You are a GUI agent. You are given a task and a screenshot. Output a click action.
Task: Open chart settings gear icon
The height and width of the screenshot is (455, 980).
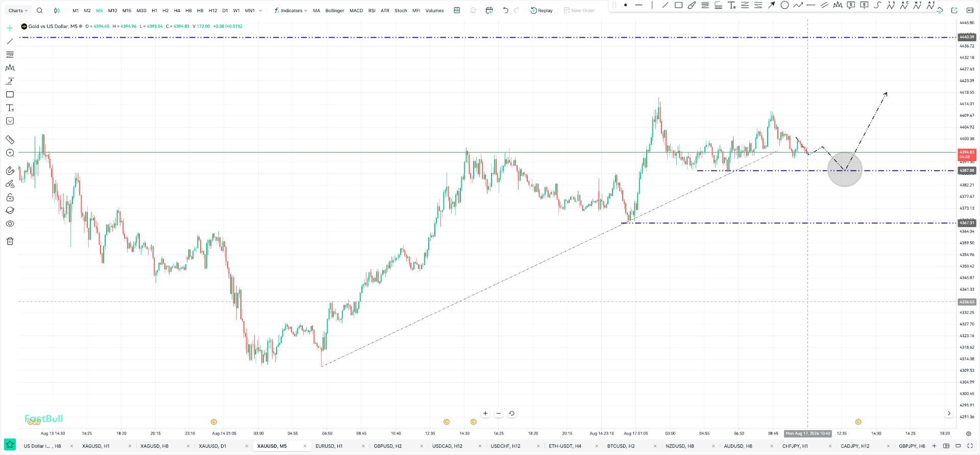click(x=968, y=434)
